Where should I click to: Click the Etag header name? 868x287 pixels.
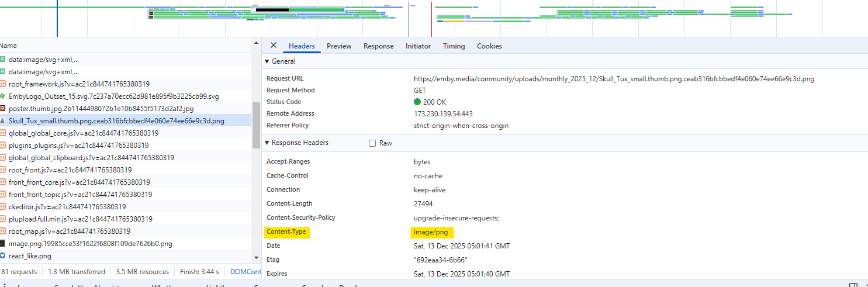click(274, 260)
